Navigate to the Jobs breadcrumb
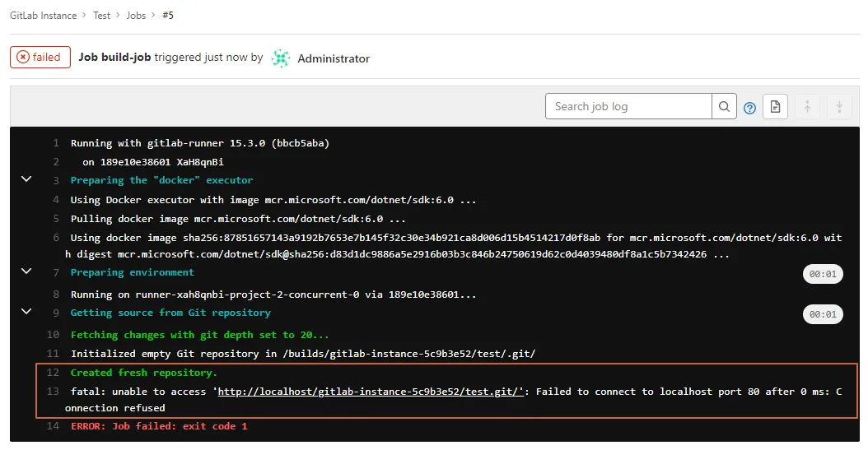Viewport: 868px width, 450px height. tap(136, 16)
